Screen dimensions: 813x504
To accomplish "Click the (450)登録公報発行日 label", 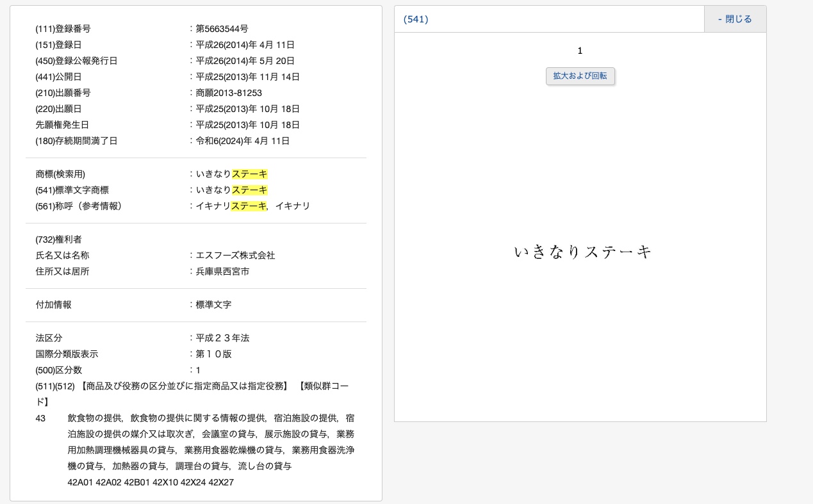I will pos(76,61).
